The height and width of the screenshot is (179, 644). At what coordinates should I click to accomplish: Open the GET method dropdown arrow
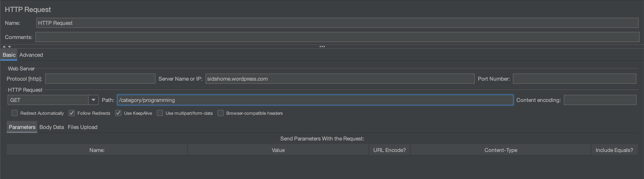click(x=93, y=100)
